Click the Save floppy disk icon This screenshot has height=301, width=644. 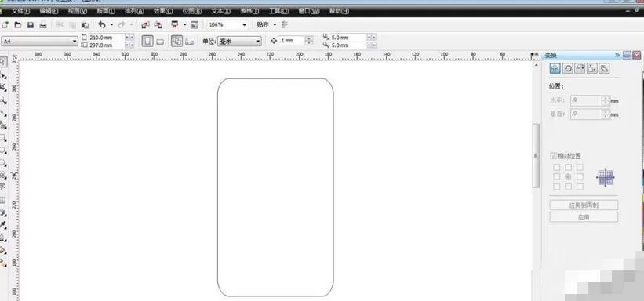point(31,25)
